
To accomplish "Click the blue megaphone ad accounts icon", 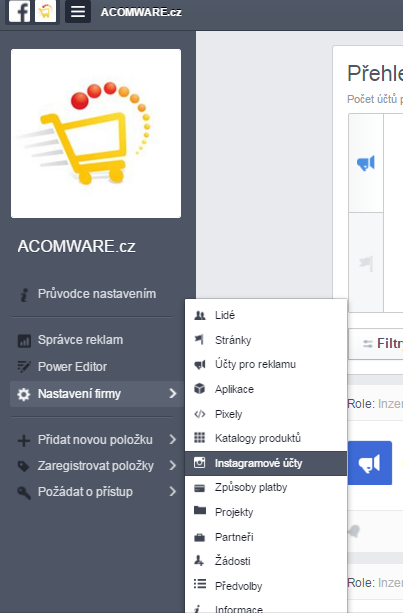I will pos(366,163).
